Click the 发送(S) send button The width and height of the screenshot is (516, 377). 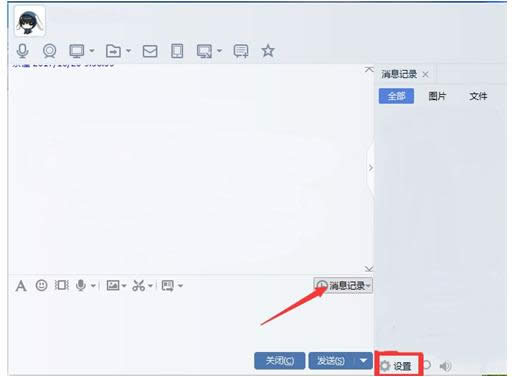coord(331,360)
